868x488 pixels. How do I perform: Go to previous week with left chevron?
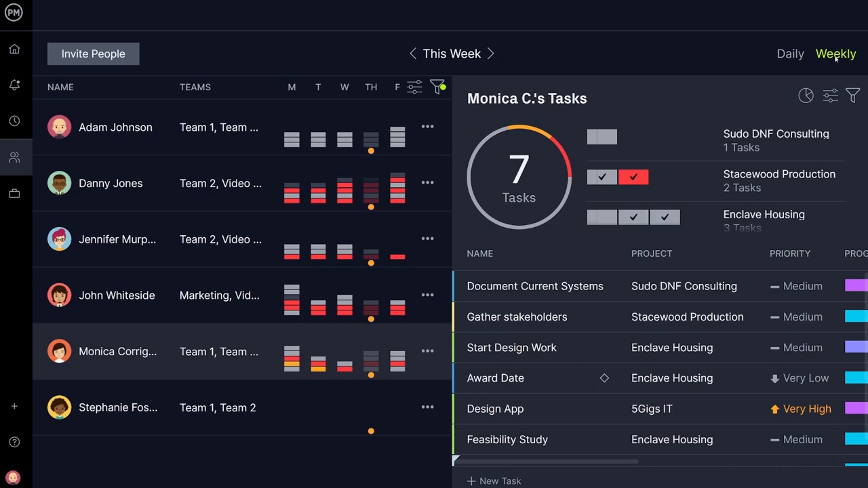412,54
